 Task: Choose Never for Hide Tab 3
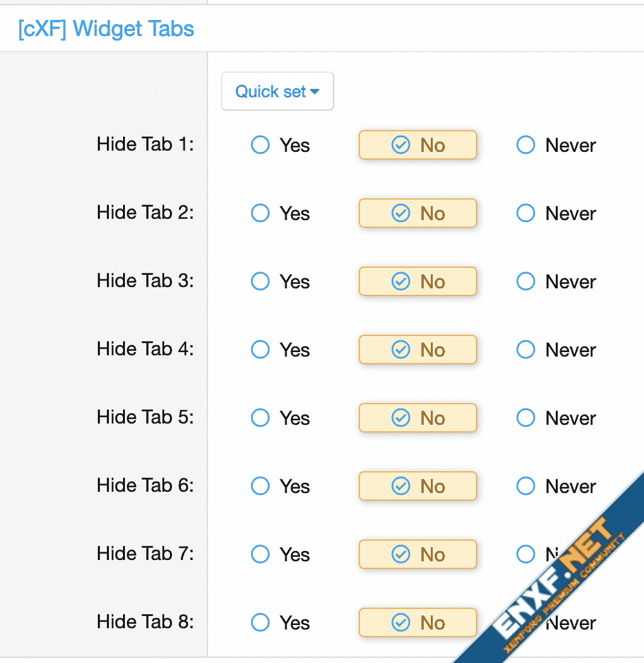point(526,282)
